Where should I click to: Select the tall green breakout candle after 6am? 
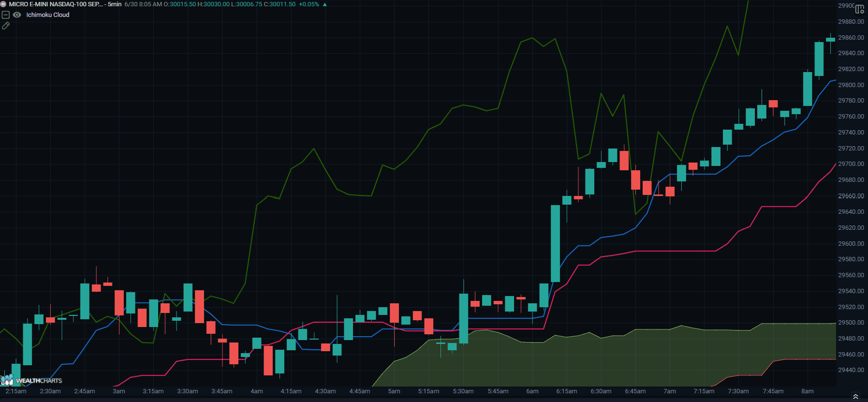pyautogui.click(x=555, y=243)
